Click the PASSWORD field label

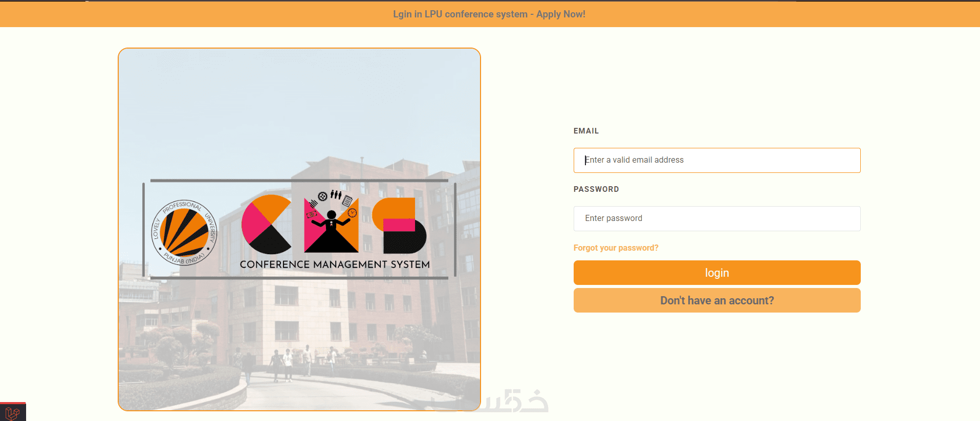(596, 189)
